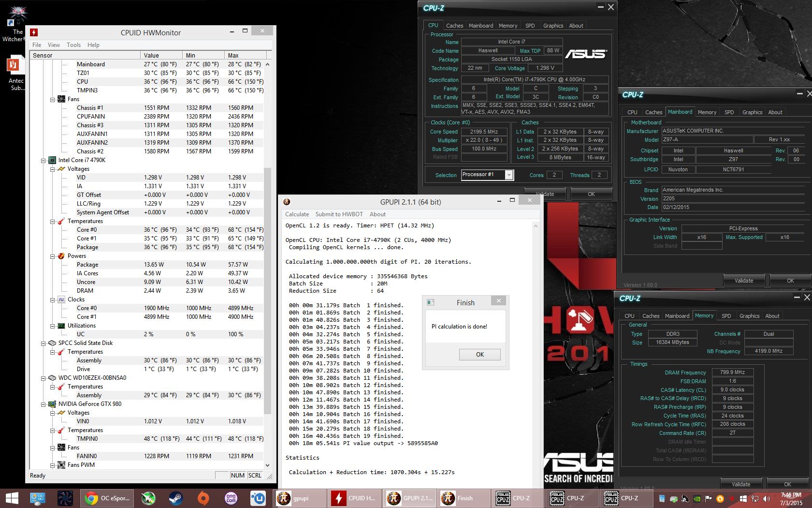
Task: Collapse the Intel Core i7 4790K node
Action: (x=43, y=160)
